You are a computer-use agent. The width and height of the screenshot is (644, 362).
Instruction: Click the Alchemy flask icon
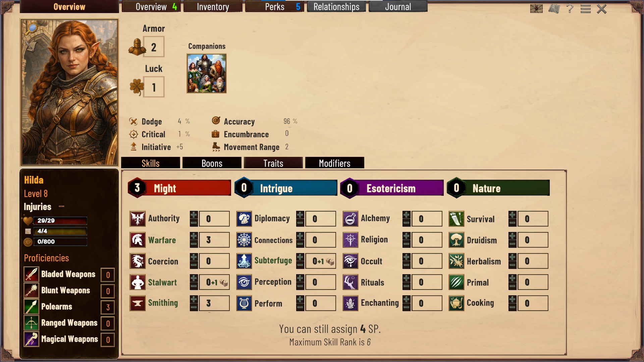pos(350,219)
